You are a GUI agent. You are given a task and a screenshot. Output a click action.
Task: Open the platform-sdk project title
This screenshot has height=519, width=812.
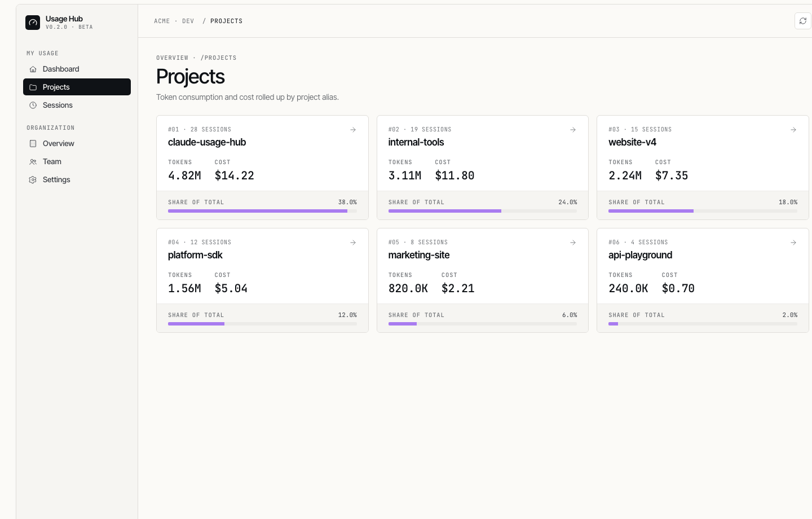click(x=195, y=255)
